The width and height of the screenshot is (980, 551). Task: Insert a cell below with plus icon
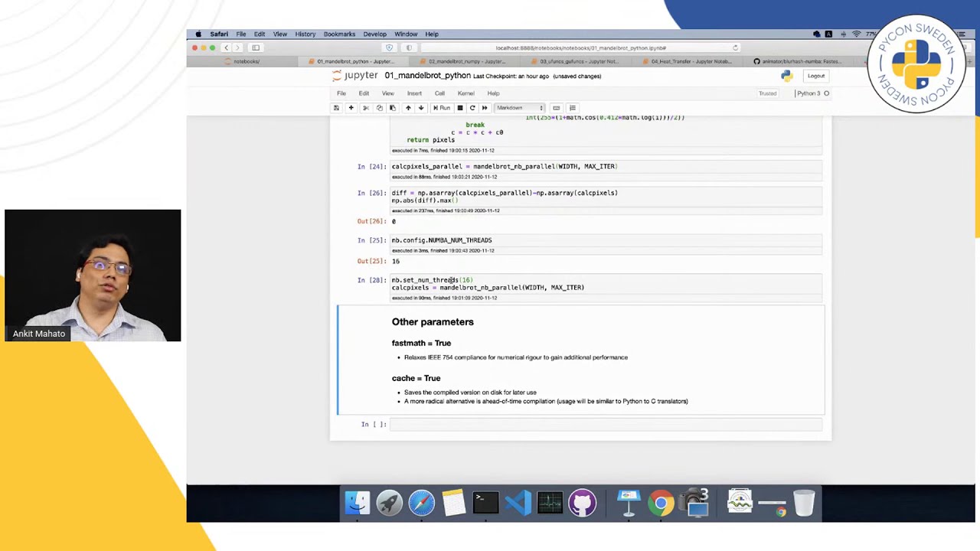[x=351, y=108]
